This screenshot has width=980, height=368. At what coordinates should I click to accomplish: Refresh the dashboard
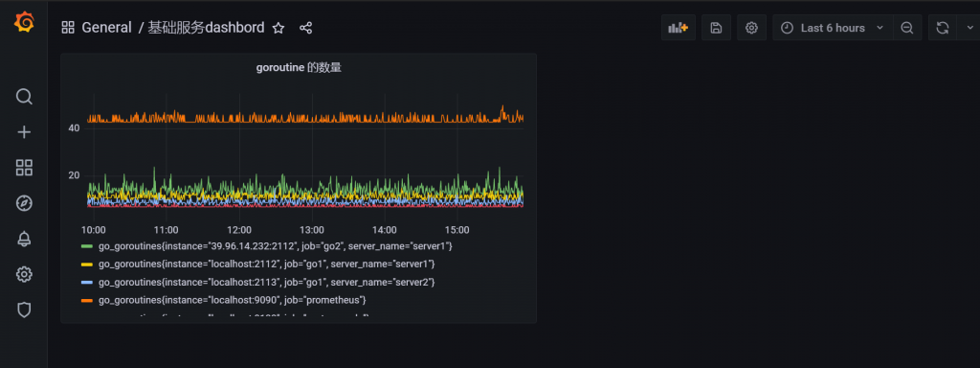coord(943,28)
